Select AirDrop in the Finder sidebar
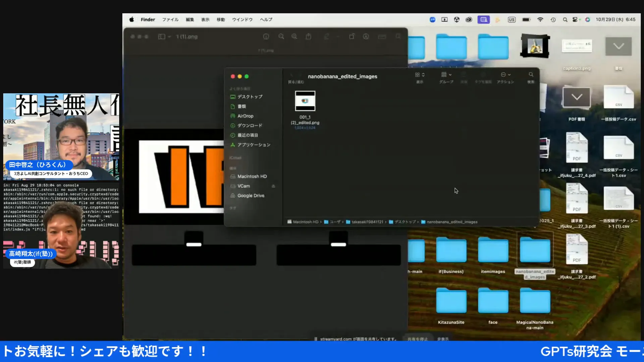The width and height of the screenshot is (644, 362). coord(245,116)
